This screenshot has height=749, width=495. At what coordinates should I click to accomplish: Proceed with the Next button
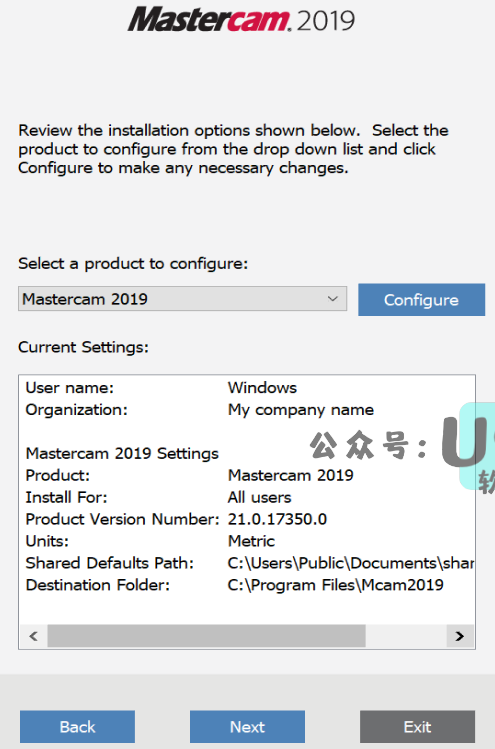point(248,727)
